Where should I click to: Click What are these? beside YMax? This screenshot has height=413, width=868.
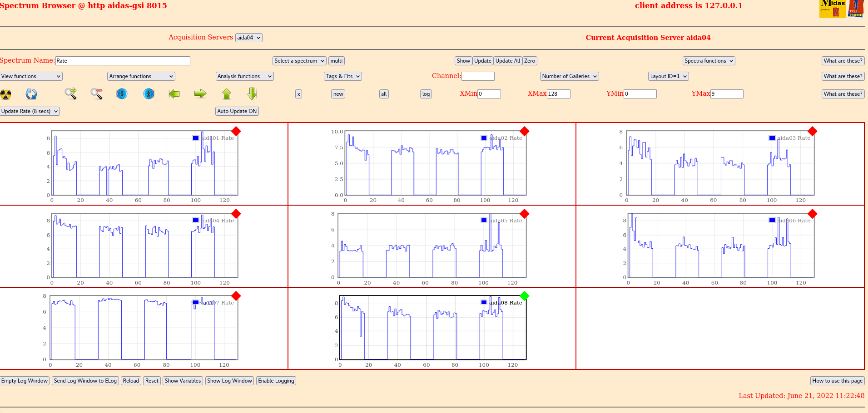(x=843, y=94)
